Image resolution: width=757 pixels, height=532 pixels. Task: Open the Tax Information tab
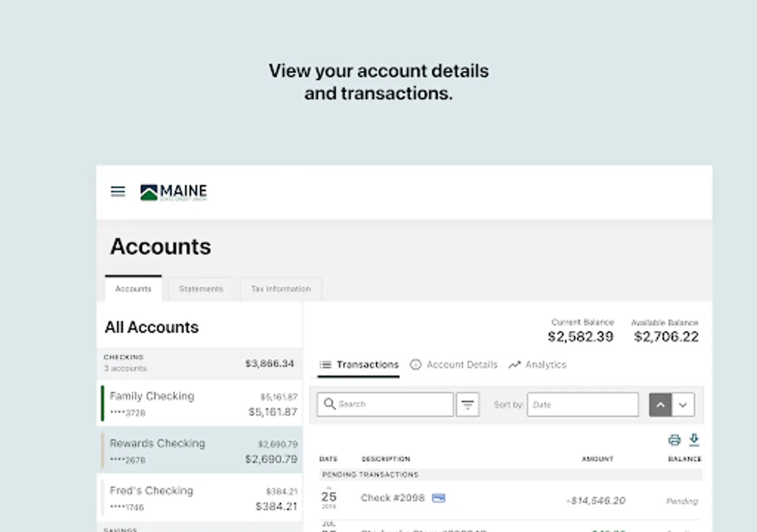pos(280,289)
